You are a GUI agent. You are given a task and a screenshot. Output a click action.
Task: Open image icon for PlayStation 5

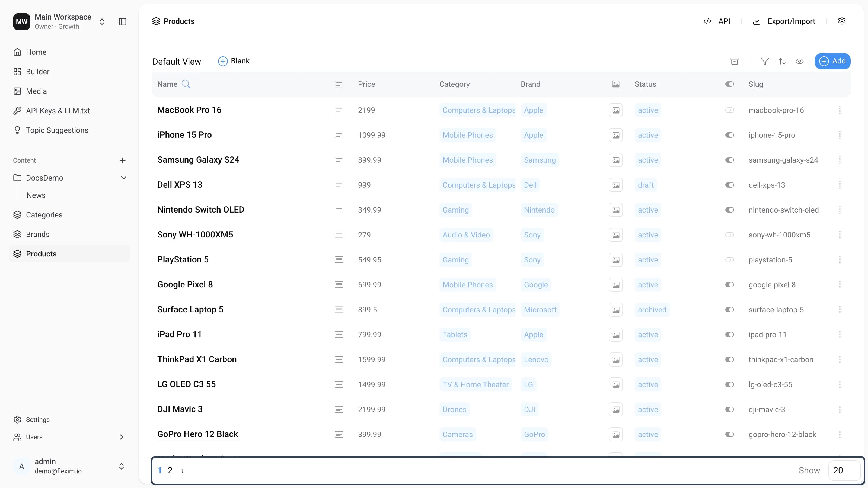tap(616, 260)
